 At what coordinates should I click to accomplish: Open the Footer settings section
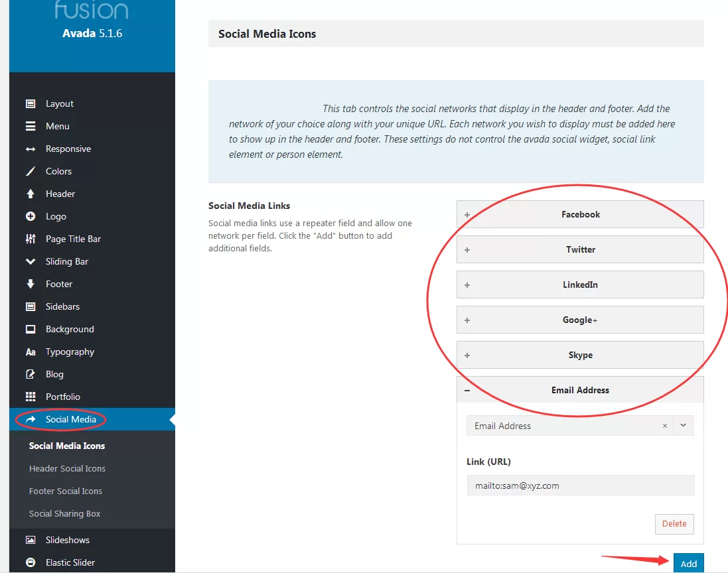click(92, 284)
